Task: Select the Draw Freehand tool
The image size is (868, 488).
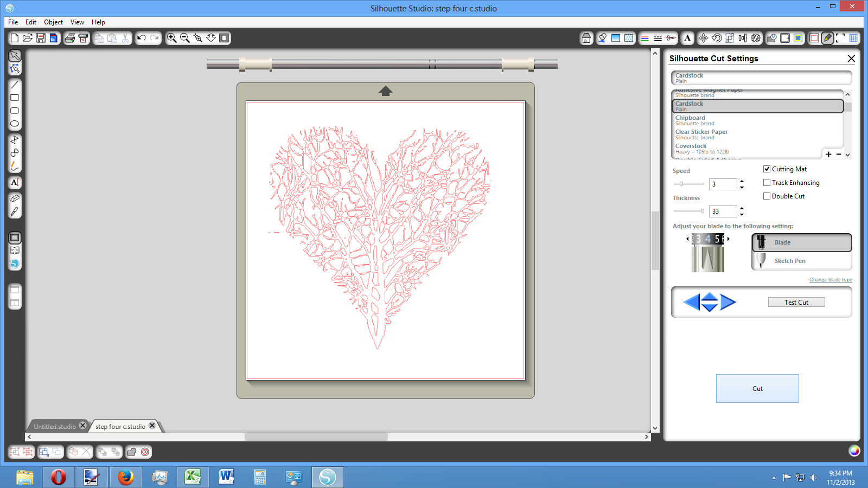Action: (15, 166)
